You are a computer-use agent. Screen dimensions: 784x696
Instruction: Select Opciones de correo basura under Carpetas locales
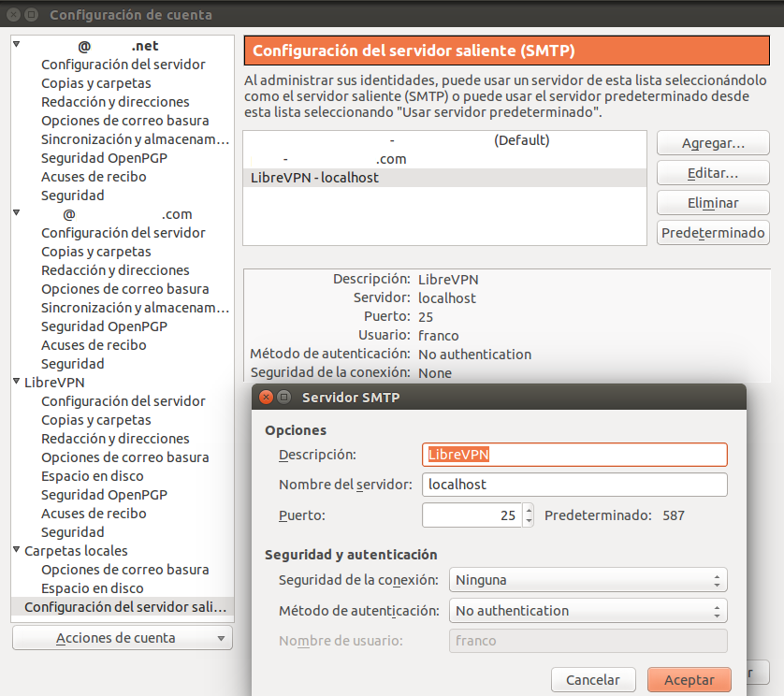124,570
